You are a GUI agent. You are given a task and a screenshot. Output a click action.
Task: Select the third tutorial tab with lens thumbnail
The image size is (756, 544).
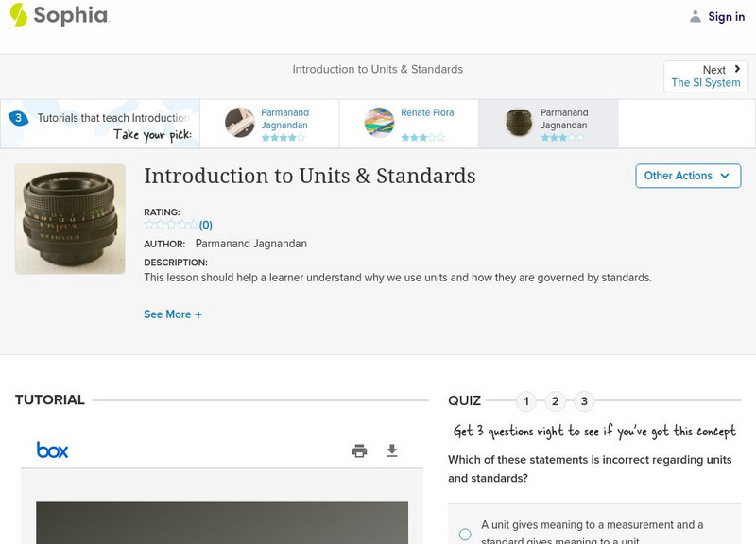pos(548,124)
